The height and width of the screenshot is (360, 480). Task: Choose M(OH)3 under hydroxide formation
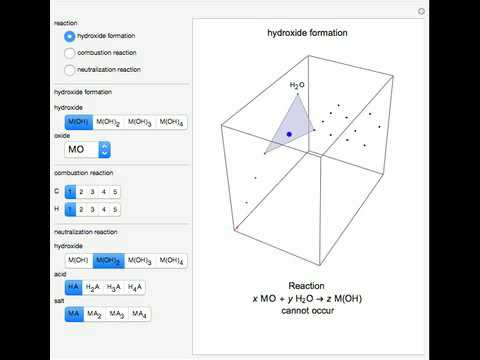click(140, 122)
